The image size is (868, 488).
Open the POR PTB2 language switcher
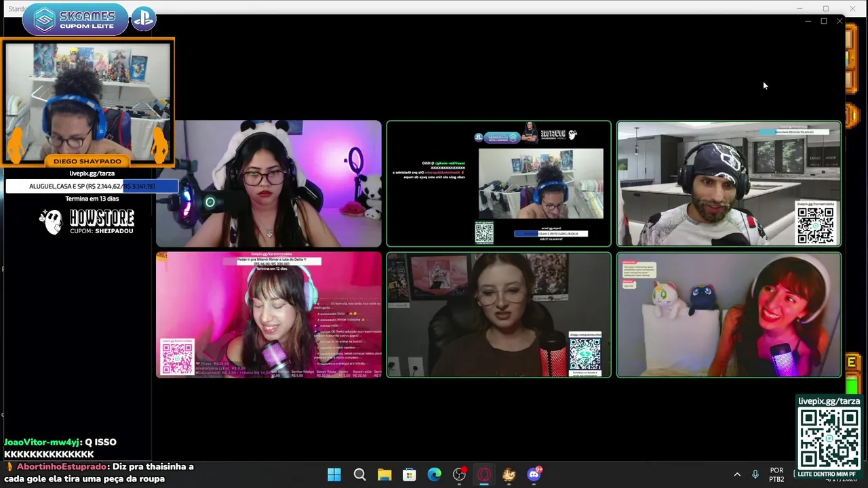point(776,474)
